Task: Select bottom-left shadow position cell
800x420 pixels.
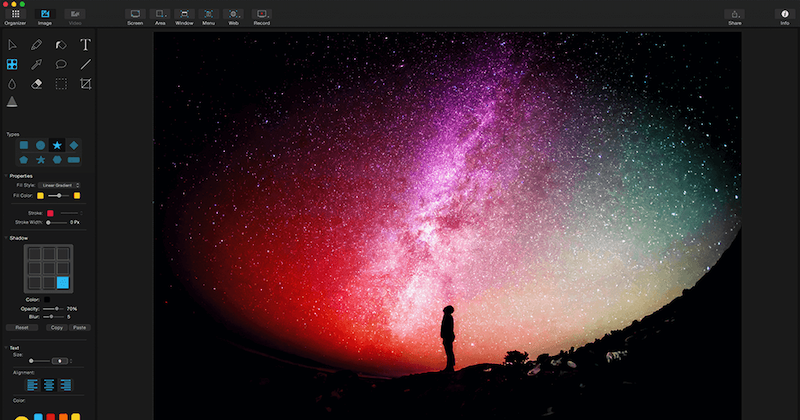Action: tap(35, 282)
